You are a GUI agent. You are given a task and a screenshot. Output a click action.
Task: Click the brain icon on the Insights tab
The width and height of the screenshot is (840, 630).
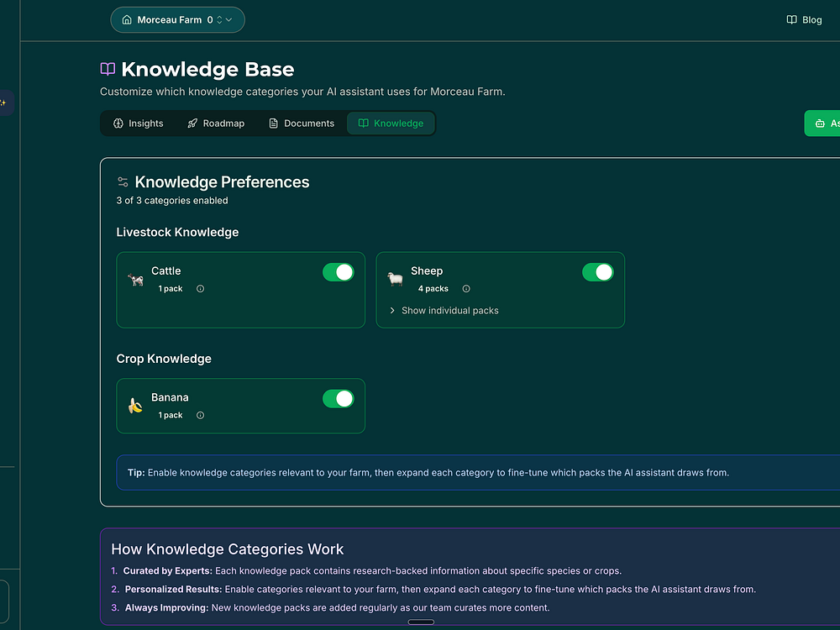[118, 123]
